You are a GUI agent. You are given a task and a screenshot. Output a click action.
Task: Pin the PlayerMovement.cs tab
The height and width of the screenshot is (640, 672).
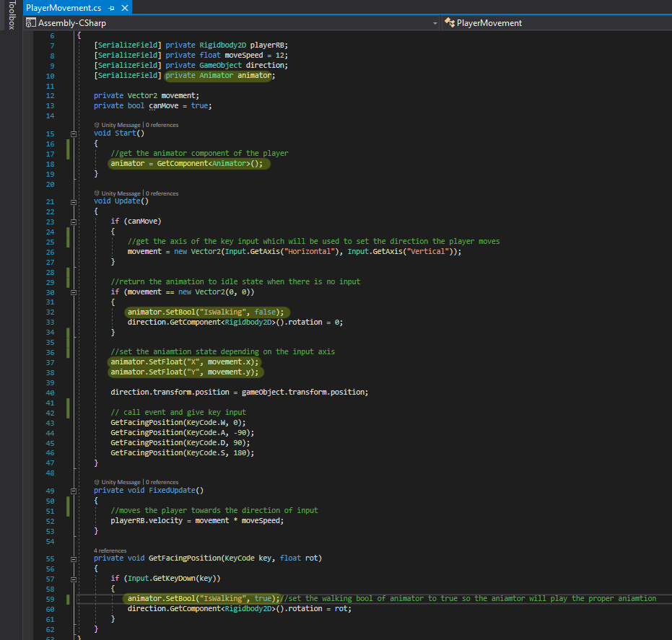tap(111, 8)
